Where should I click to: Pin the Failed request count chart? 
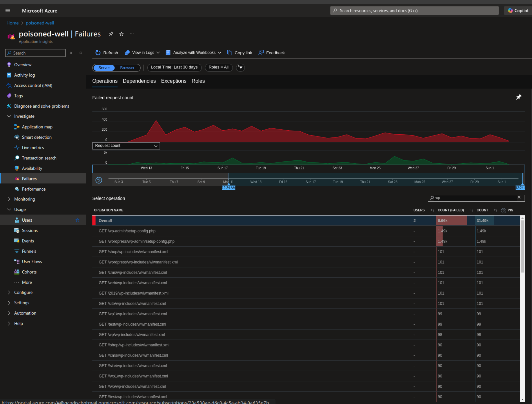coord(519,97)
